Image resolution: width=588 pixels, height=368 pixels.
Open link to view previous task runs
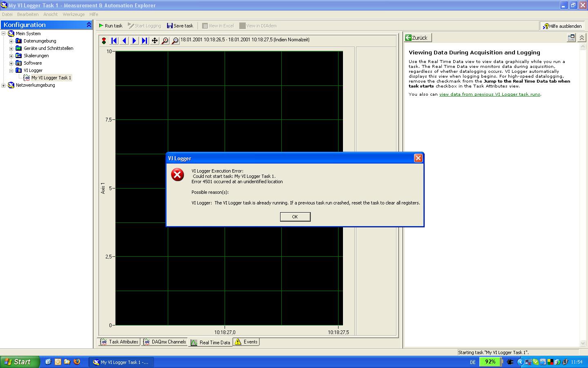pyautogui.click(x=490, y=94)
